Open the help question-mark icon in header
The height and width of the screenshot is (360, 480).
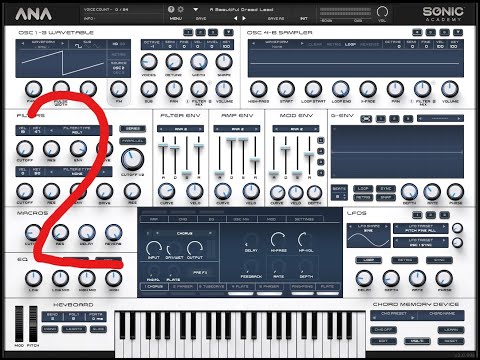coord(171,9)
